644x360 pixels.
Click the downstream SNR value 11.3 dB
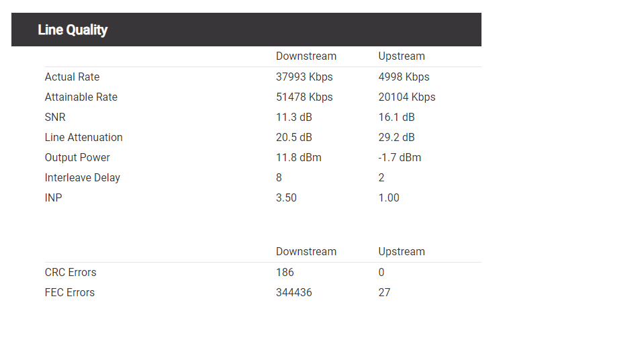[x=293, y=117]
